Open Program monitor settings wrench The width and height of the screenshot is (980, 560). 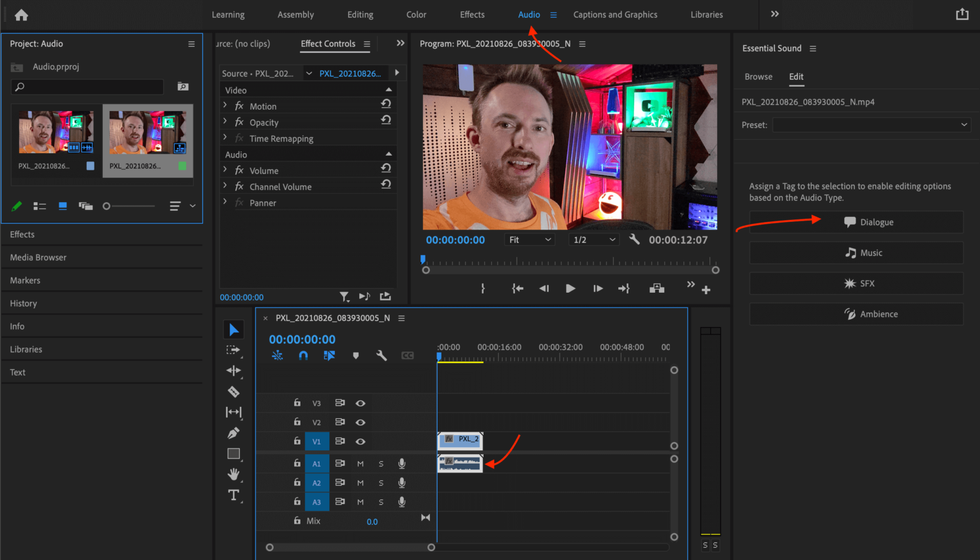(634, 239)
